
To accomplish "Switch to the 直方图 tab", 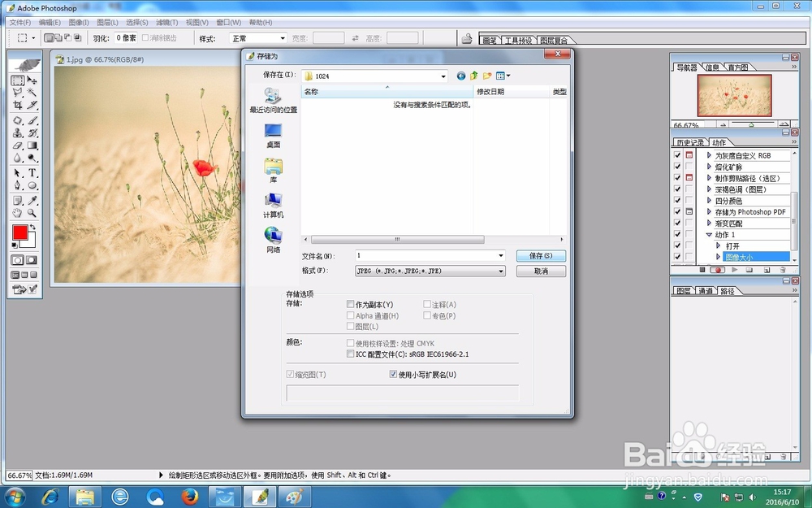I will click(x=737, y=67).
